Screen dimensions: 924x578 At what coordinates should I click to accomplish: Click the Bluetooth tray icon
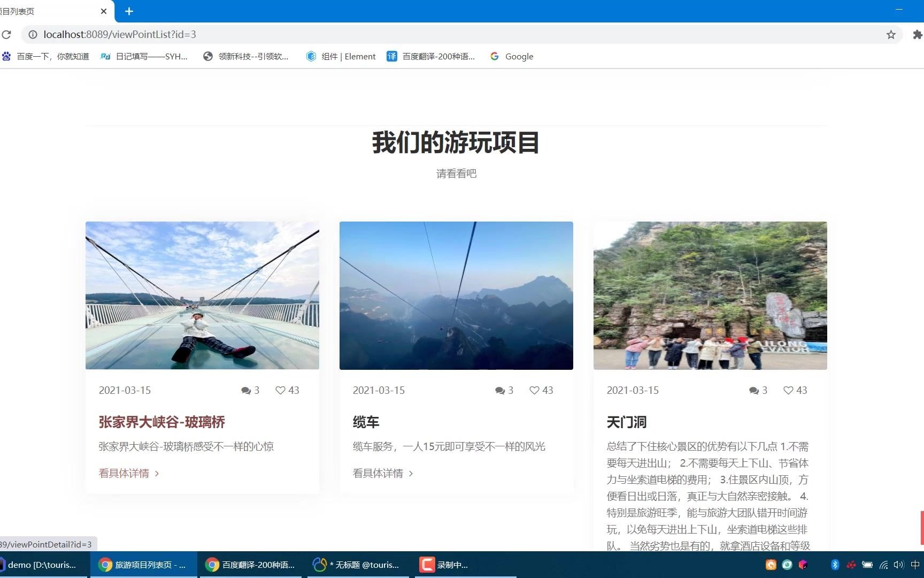835,565
